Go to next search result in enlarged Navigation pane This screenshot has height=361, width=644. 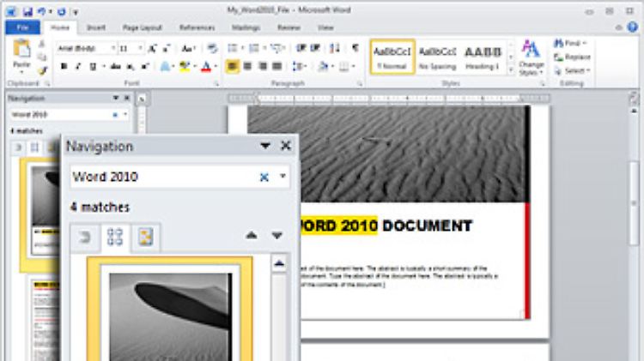pos(276,235)
